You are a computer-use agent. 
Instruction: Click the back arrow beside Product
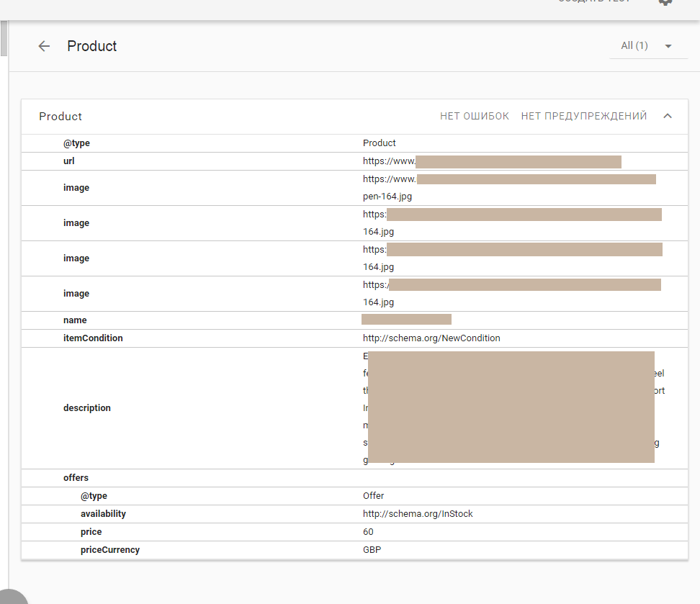pyautogui.click(x=44, y=46)
